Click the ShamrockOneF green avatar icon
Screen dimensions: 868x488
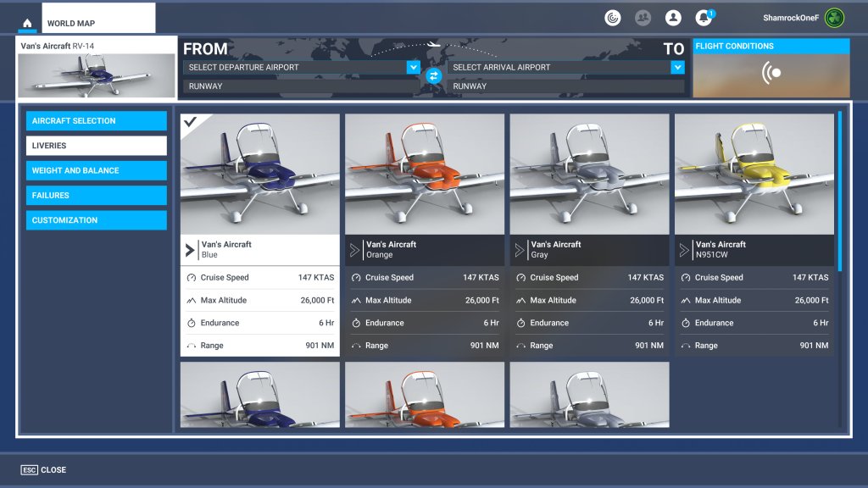click(834, 18)
